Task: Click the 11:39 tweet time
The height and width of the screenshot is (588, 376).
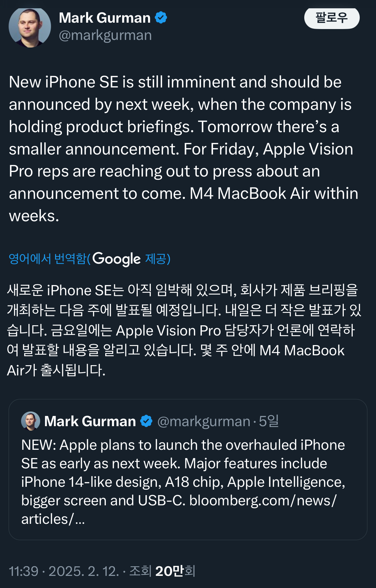Action: (x=23, y=571)
